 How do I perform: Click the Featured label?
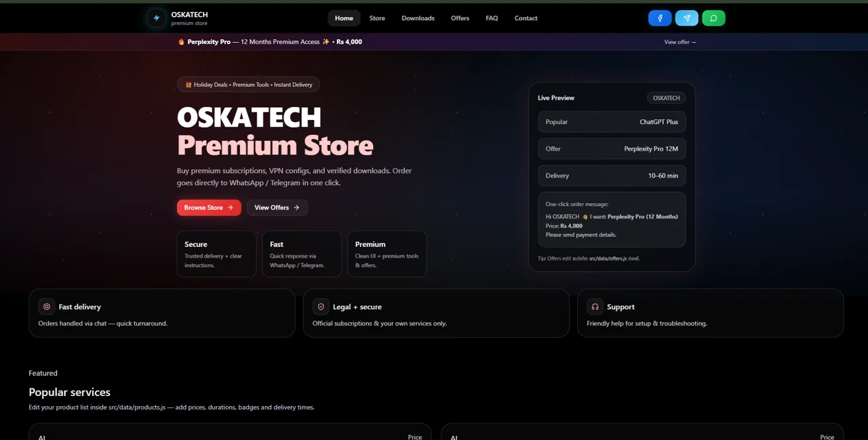coord(43,373)
